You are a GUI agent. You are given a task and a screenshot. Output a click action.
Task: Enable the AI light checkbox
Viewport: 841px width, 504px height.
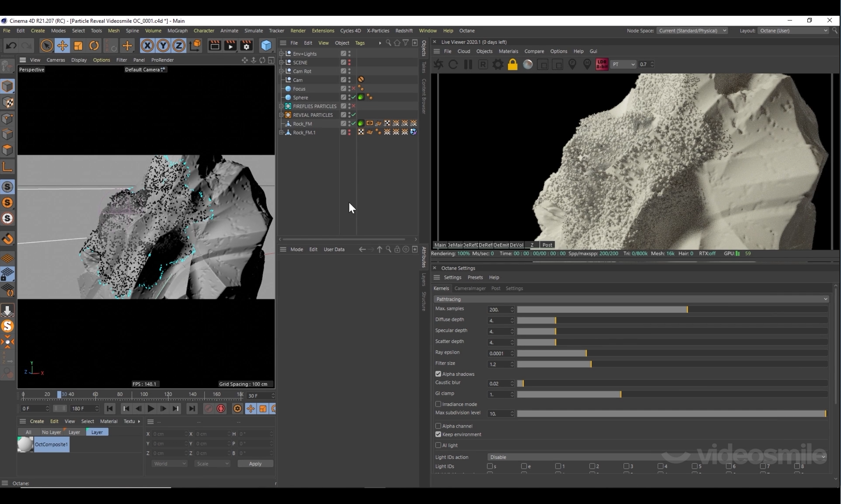(x=438, y=445)
